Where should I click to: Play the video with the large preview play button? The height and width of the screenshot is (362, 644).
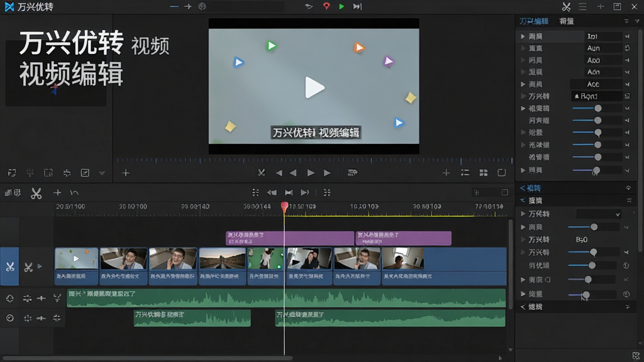pyautogui.click(x=314, y=87)
